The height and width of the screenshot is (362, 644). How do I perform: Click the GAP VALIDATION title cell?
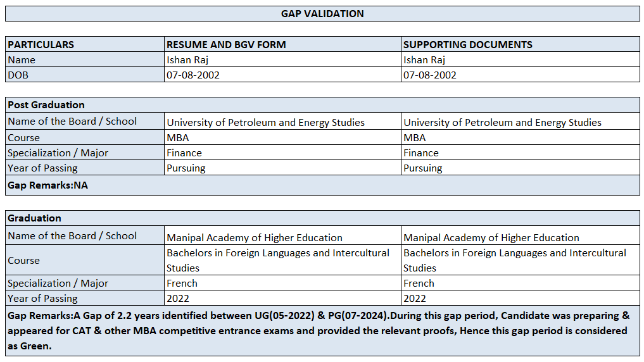point(322,13)
